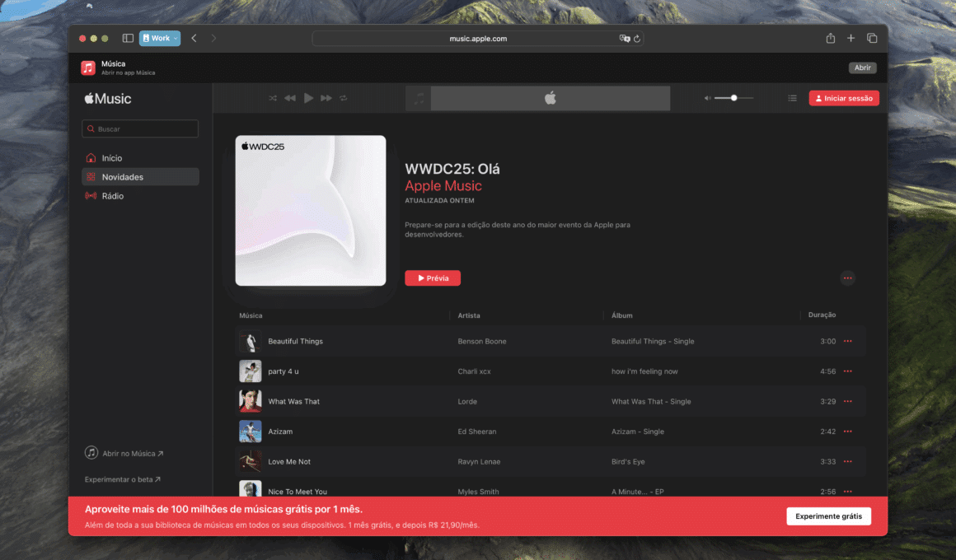Viewport: 956px width, 560px height.
Task: Click the music.apple.com address bar
Action: pyautogui.click(x=478, y=39)
